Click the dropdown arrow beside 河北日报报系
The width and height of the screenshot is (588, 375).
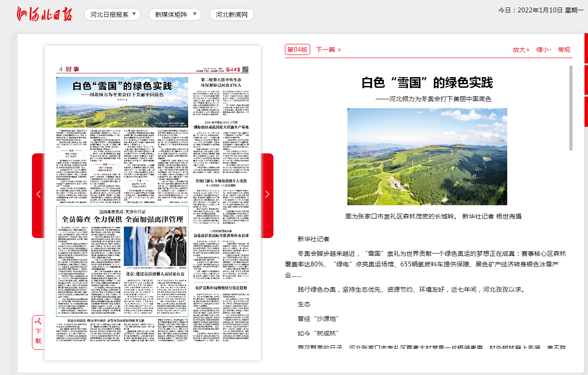(134, 14)
